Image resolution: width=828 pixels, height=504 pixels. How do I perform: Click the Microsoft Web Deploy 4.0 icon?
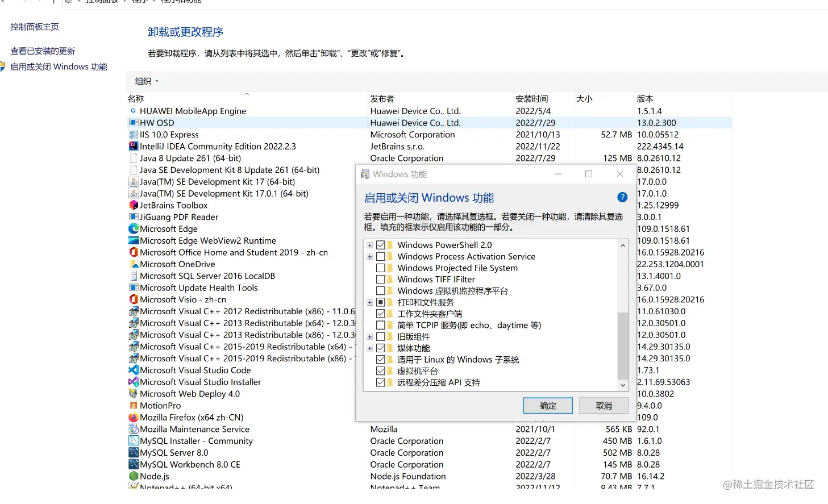(134, 394)
